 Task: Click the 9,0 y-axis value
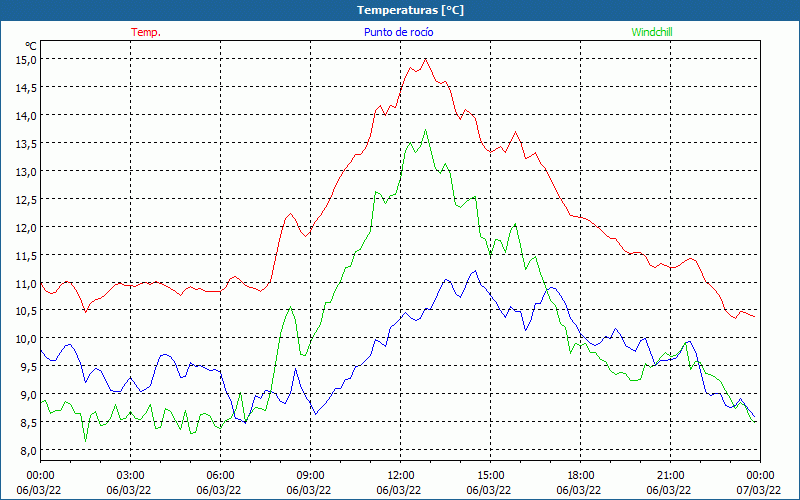click(x=29, y=395)
